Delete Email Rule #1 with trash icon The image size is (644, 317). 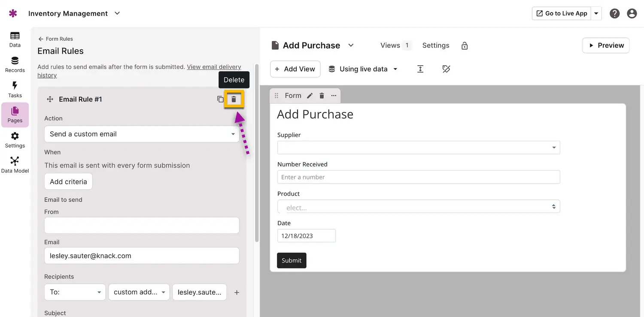pyautogui.click(x=234, y=99)
